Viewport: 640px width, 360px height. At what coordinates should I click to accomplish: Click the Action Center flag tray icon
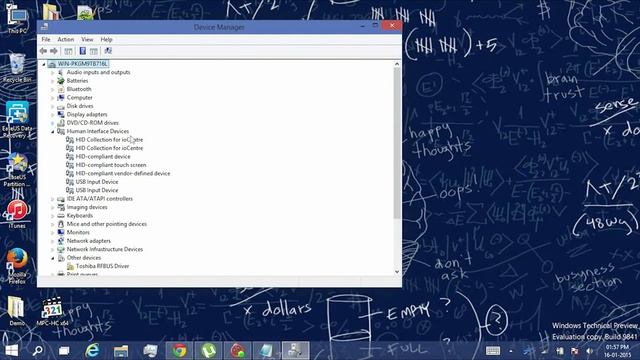575,351
